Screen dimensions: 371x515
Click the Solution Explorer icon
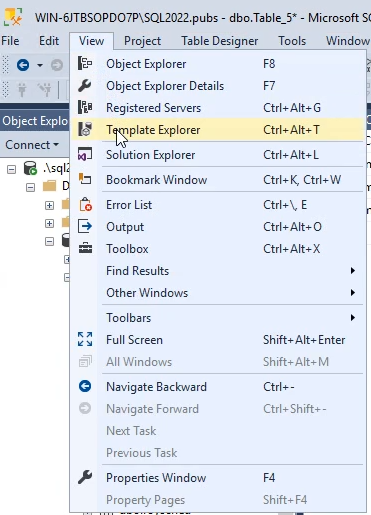pos(85,155)
